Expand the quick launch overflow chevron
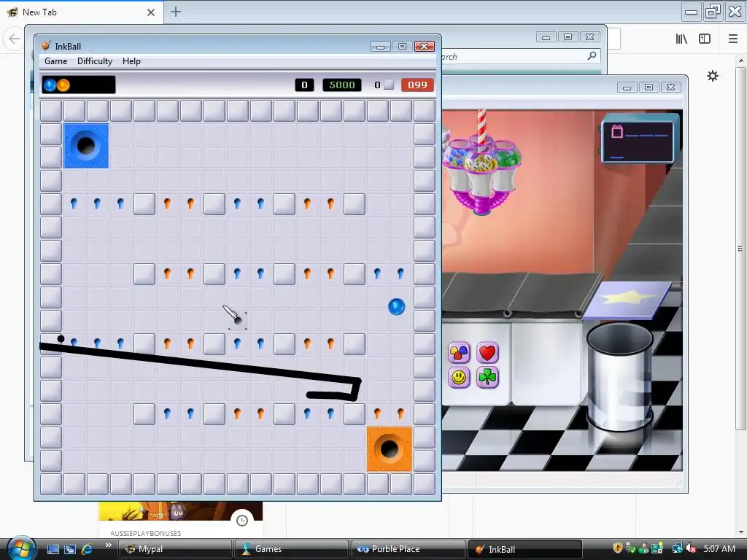 [108, 545]
